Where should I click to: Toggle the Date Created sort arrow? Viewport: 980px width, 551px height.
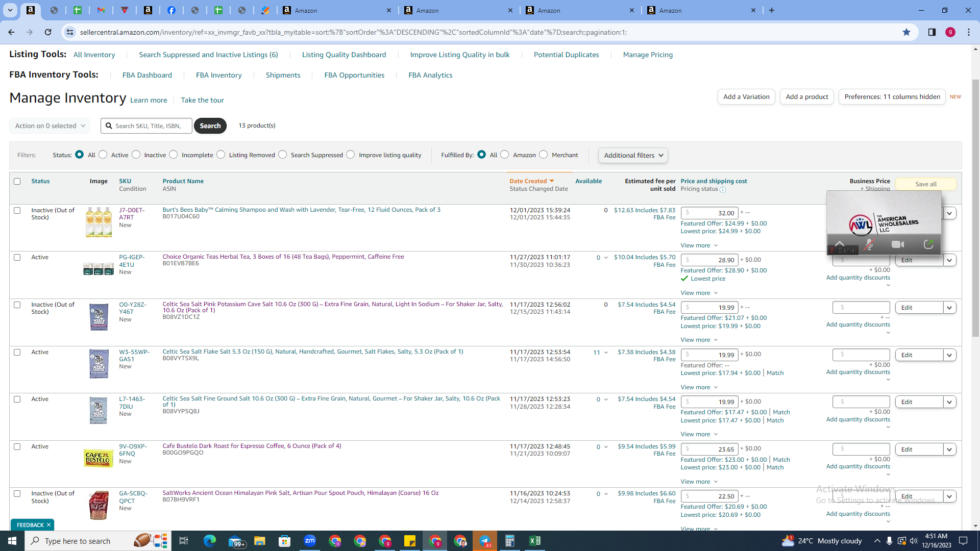tap(552, 181)
